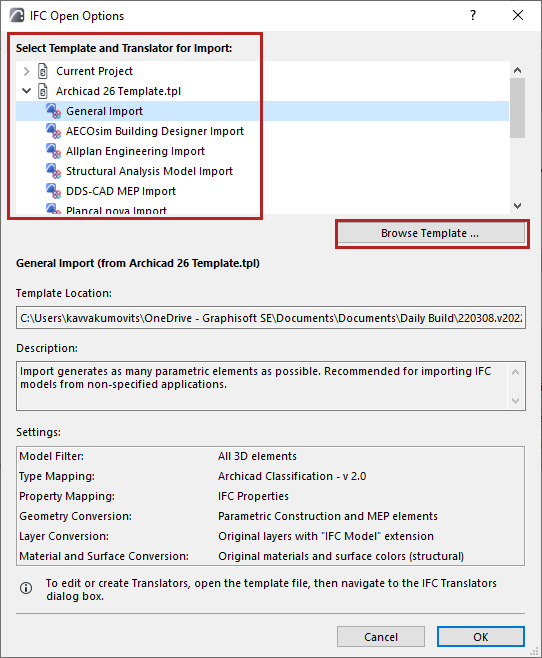Click the Template Location path field
The image size is (542, 658).
point(271,318)
